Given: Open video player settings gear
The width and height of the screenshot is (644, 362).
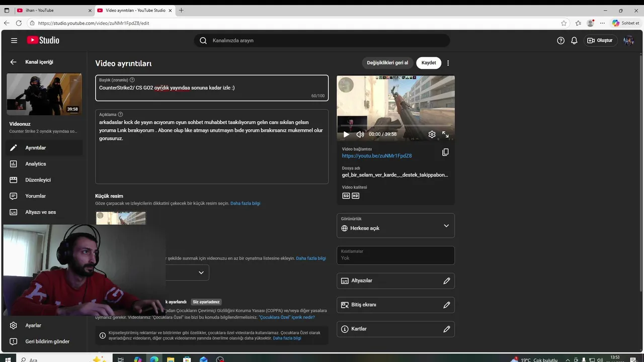Looking at the screenshot, I should click(x=432, y=134).
